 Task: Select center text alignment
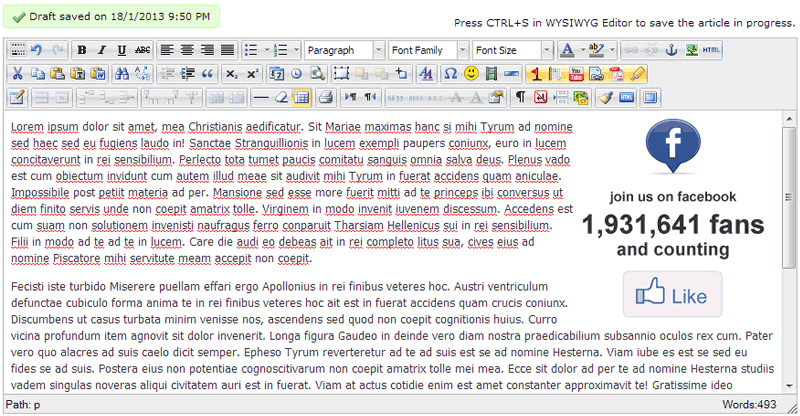pyautogui.click(x=187, y=50)
